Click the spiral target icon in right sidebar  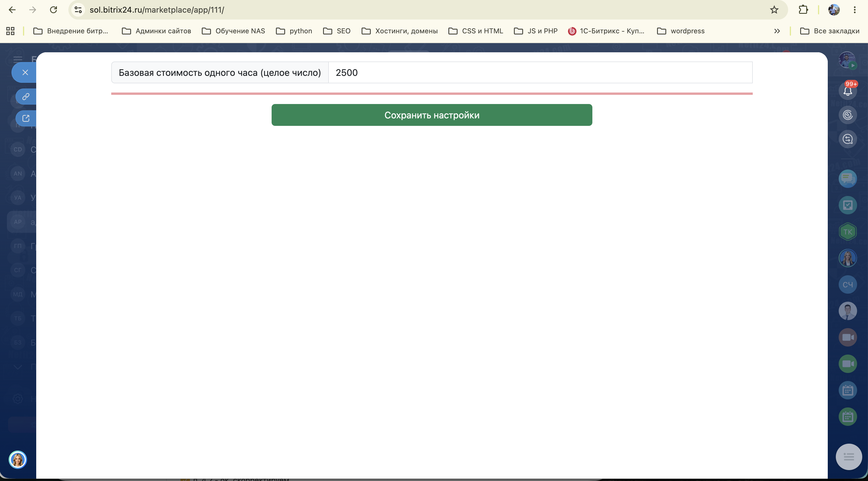point(847,115)
